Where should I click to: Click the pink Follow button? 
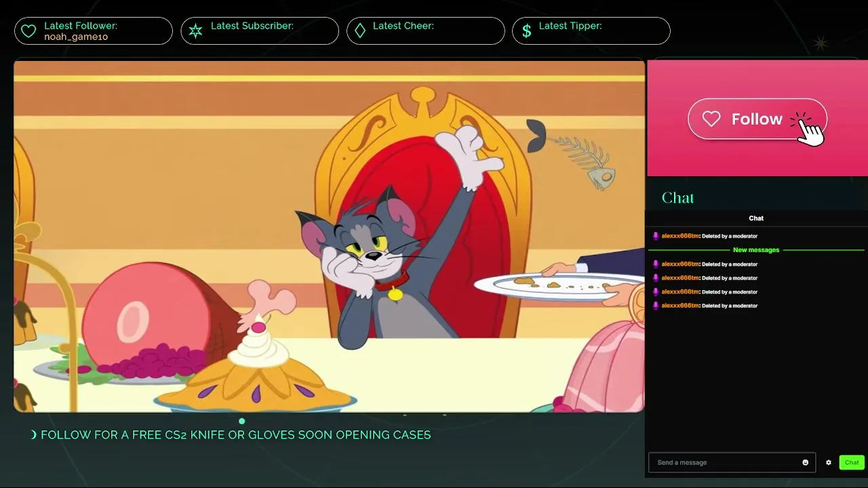(x=757, y=119)
